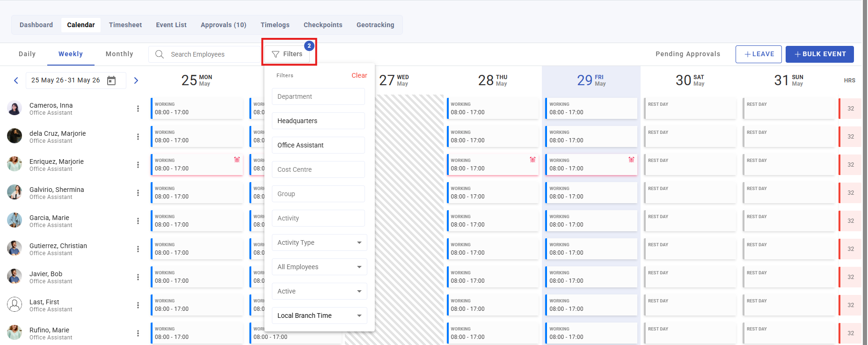This screenshot has height=345, width=868.
Task: Open options menu for Gutierrez, Christian
Action: tap(138, 249)
